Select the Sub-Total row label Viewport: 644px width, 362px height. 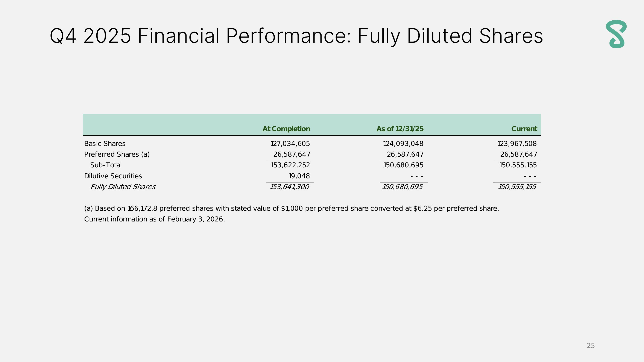tap(106, 165)
